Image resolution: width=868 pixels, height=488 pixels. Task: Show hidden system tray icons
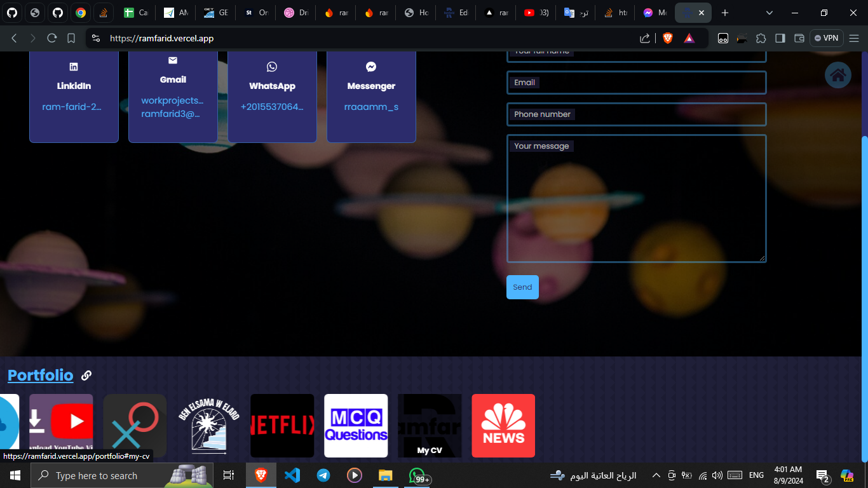pos(657,475)
